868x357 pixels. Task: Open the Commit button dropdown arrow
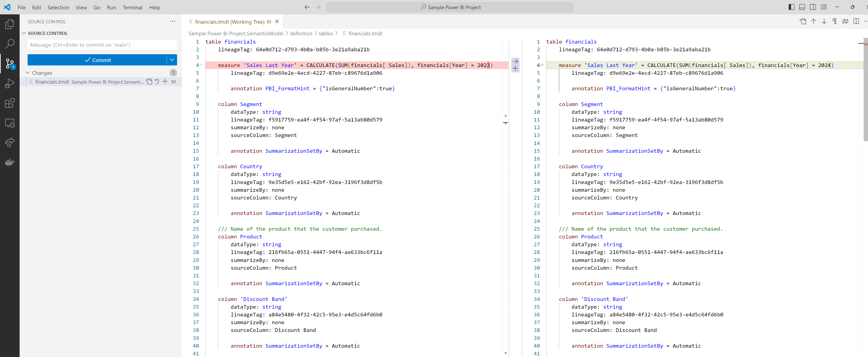[172, 60]
